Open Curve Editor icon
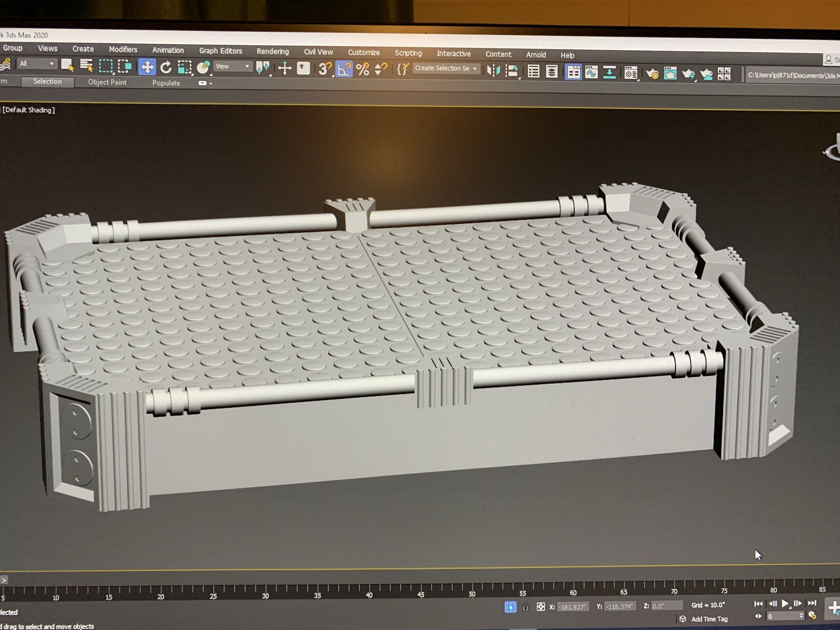The image size is (840, 630). click(591, 73)
